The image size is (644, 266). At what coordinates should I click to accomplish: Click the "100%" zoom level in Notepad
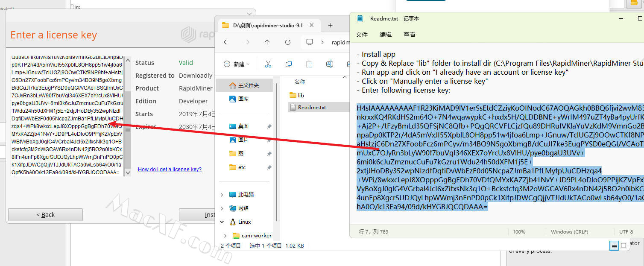pyautogui.click(x=519, y=232)
